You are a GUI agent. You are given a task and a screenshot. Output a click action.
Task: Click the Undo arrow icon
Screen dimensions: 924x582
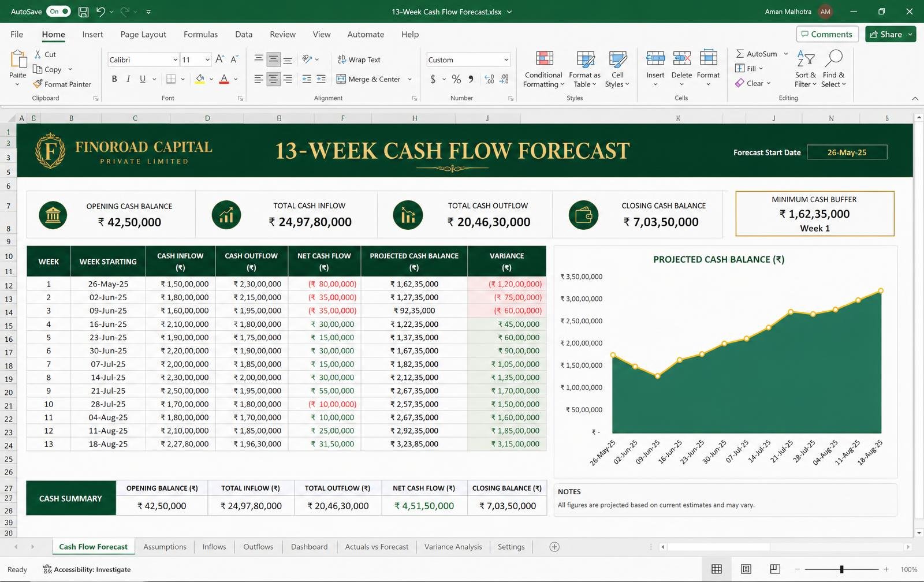click(101, 12)
